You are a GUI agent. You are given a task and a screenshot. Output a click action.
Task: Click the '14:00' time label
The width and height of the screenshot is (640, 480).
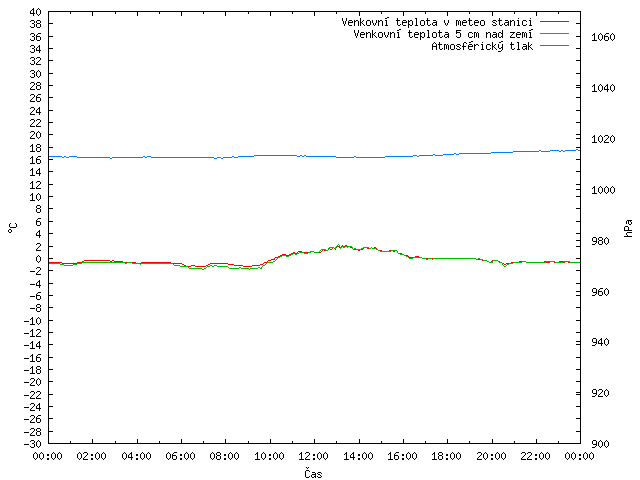click(358, 456)
